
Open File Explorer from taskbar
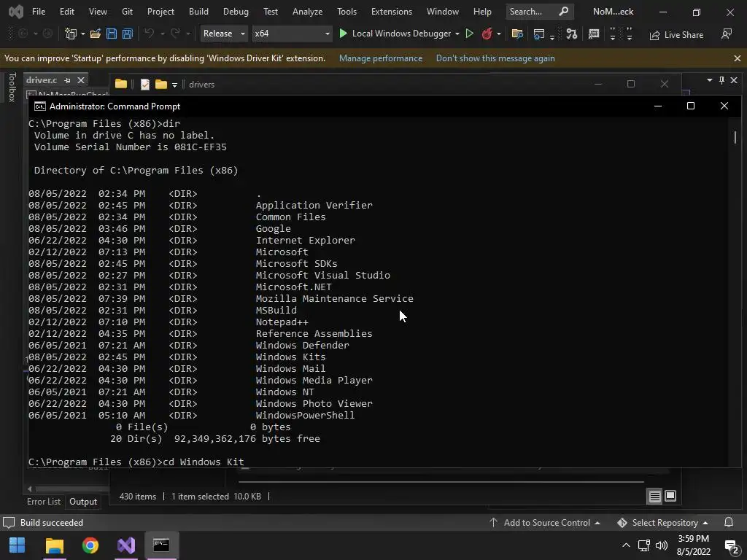pyautogui.click(x=54, y=545)
